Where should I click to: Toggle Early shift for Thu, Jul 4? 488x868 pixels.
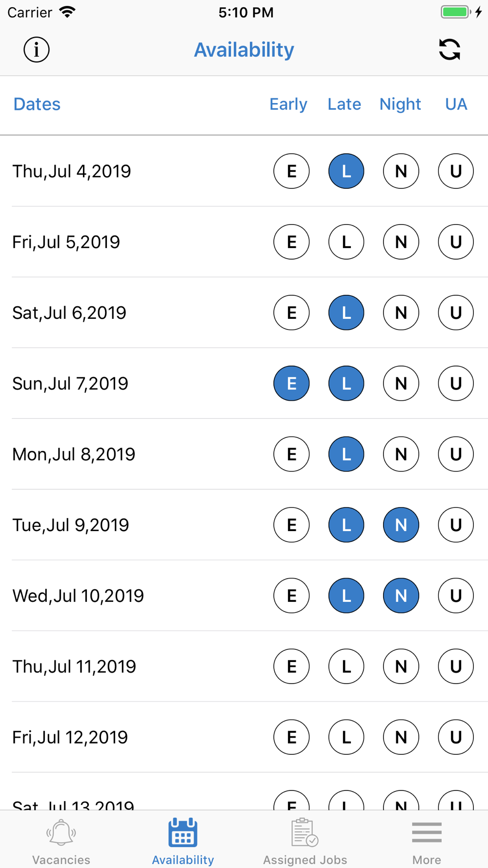291,171
